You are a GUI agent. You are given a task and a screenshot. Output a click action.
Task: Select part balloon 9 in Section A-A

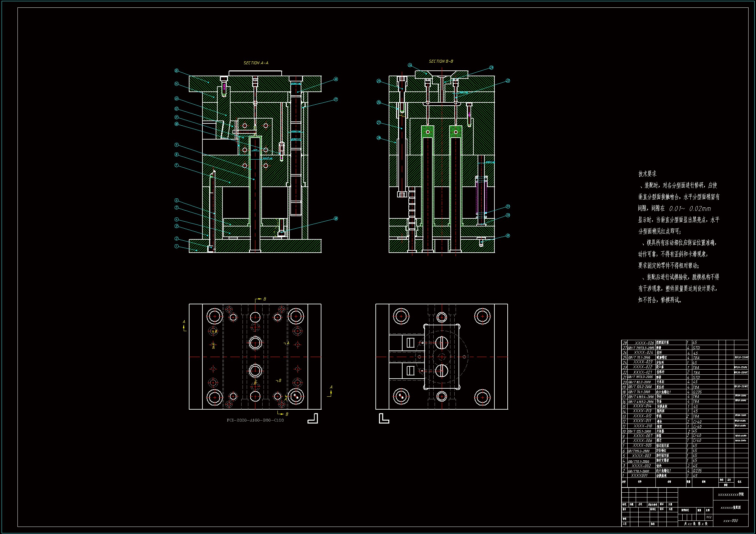pos(177,145)
